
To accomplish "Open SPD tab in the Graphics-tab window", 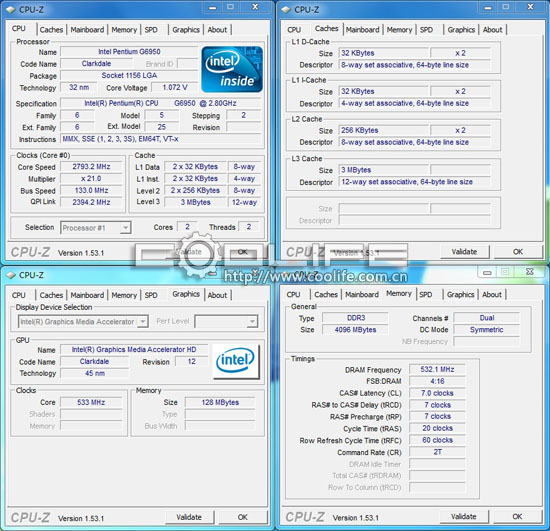I will coord(151,295).
